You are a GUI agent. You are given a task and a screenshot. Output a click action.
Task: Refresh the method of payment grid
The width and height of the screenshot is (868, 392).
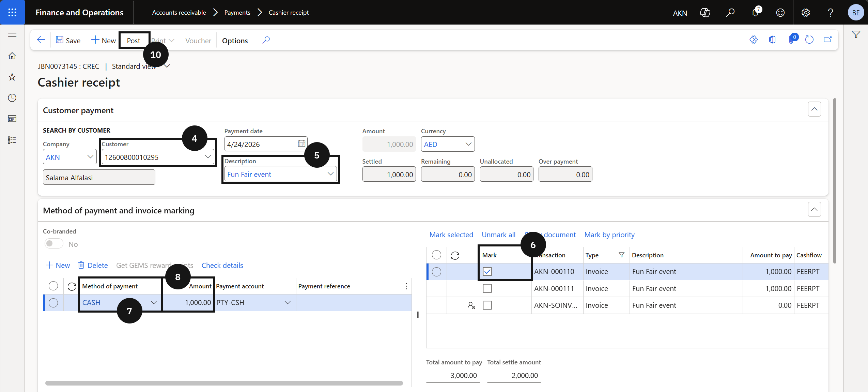pos(72,286)
